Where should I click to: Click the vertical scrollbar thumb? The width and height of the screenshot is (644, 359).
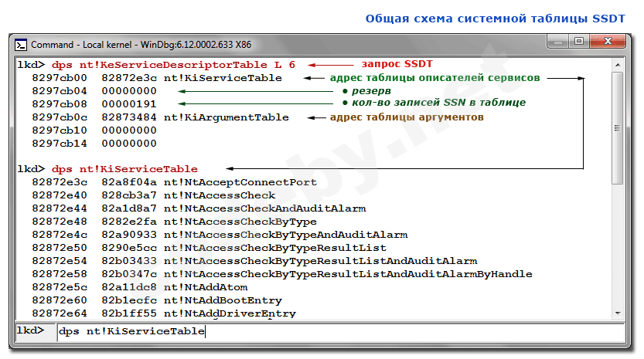[617, 128]
